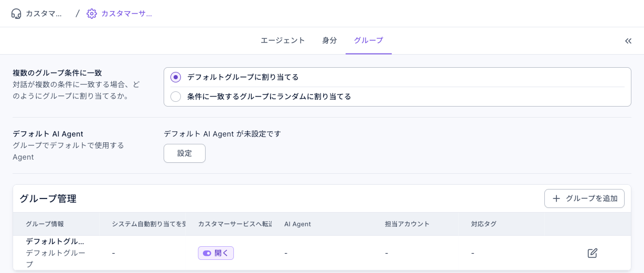Click the 複数のグループ条件に一致 heading
The height and width of the screenshot is (273, 644).
click(57, 73)
